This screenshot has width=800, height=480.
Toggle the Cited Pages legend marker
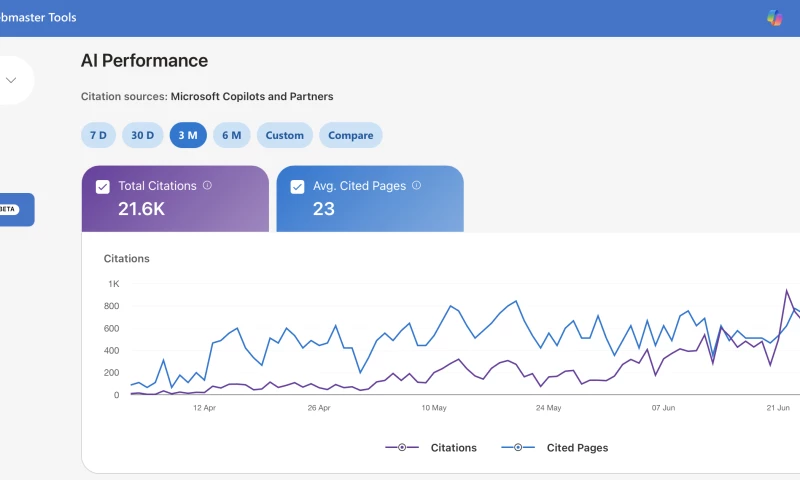tap(518, 447)
